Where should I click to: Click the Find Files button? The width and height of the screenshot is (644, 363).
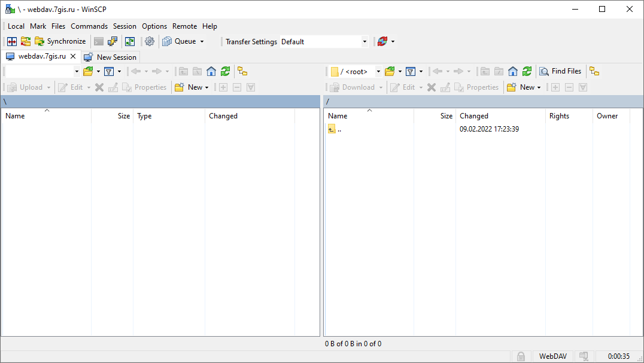pyautogui.click(x=560, y=71)
